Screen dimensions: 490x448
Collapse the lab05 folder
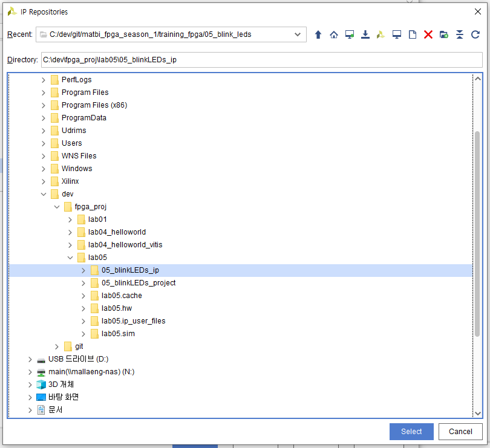click(70, 258)
